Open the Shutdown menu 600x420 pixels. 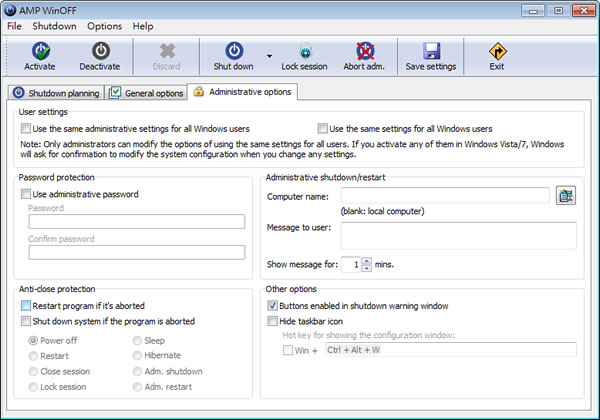tap(54, 26)
